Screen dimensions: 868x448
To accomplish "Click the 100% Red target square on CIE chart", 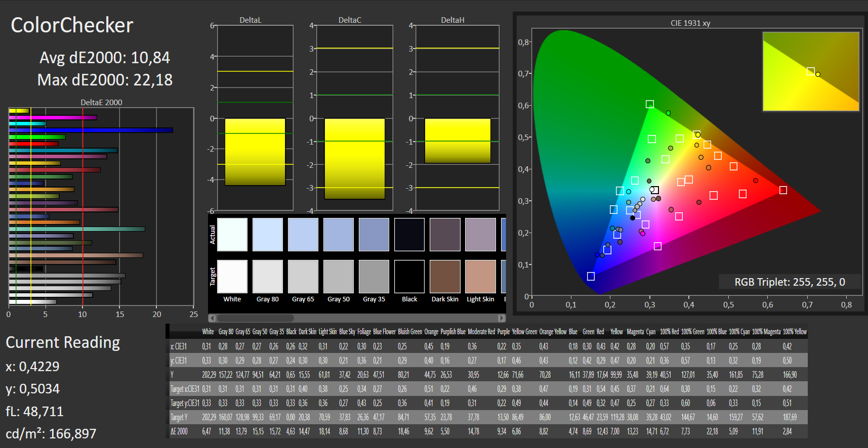I will (783, 190).
